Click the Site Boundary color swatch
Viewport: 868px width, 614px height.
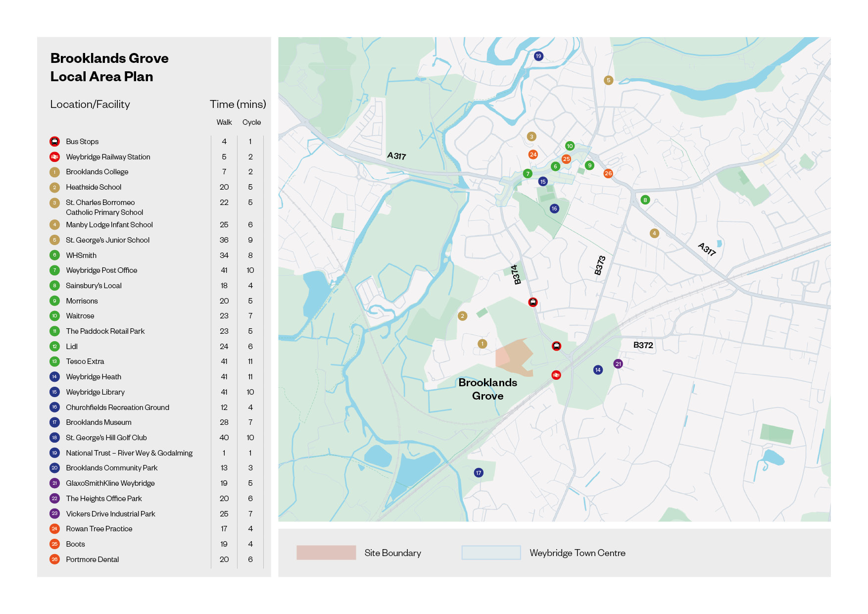326,553
